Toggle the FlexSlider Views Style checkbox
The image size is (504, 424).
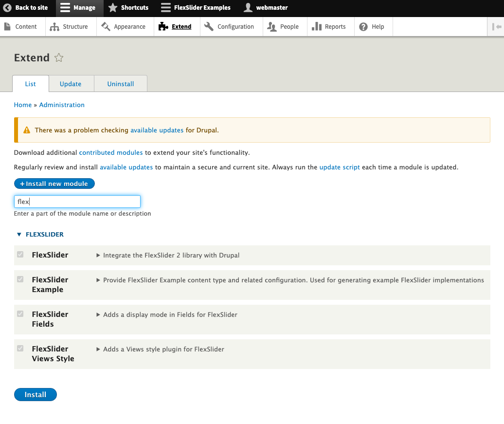click(x=20, y=349)
